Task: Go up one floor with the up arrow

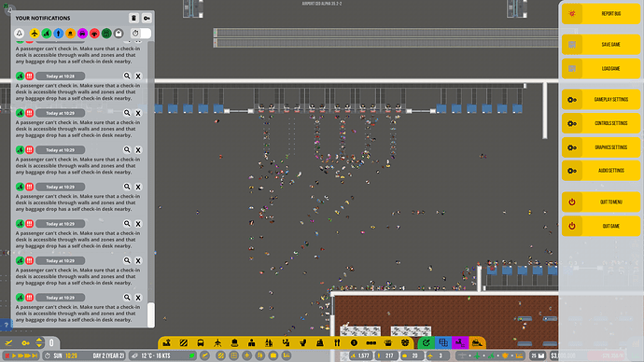Action: click(39, 340)
